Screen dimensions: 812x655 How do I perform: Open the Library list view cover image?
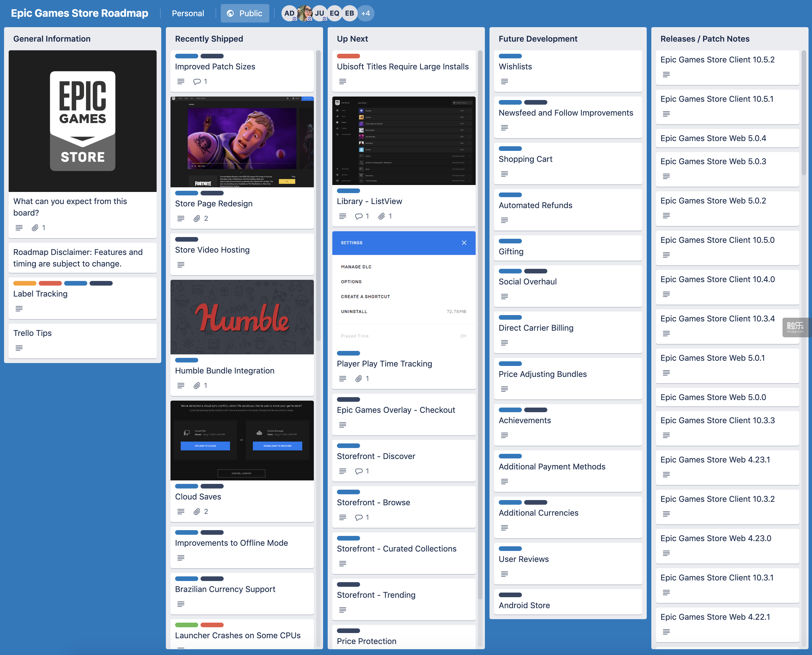404,141
